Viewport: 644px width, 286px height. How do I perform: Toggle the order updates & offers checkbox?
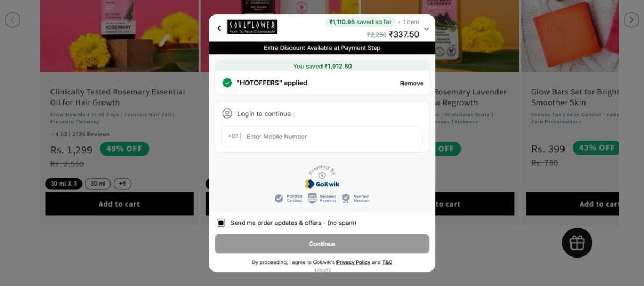click(221, 223)
